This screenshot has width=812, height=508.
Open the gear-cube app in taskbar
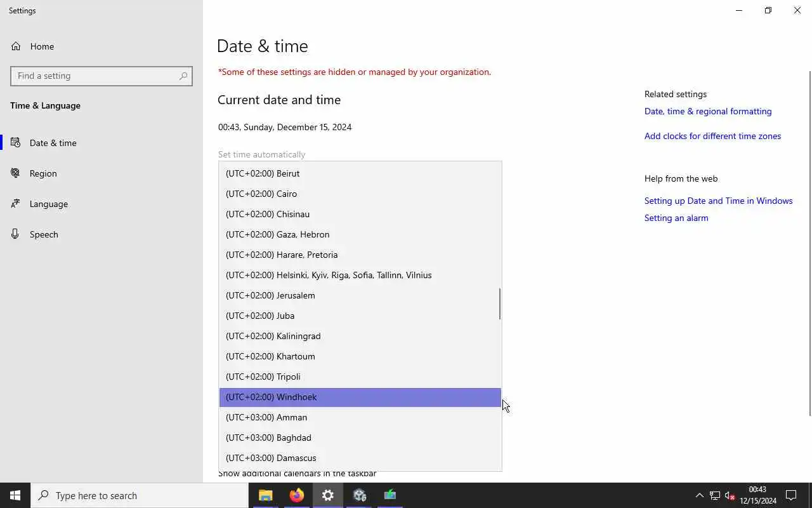coord(359,495)
